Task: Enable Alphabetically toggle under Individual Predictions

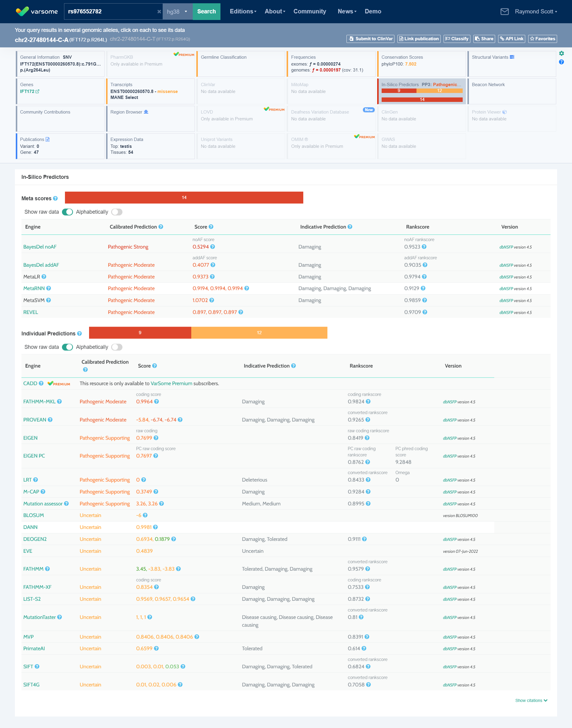Action: pos(117,347)
